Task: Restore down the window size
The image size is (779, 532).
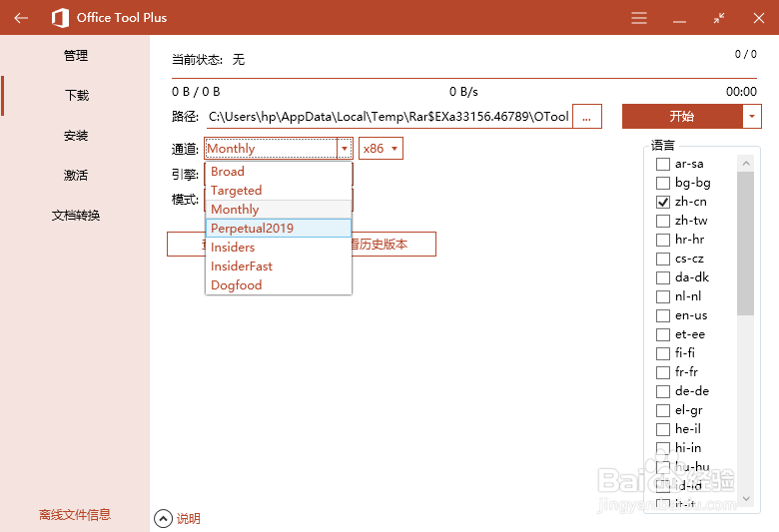Action: point(719,18)
